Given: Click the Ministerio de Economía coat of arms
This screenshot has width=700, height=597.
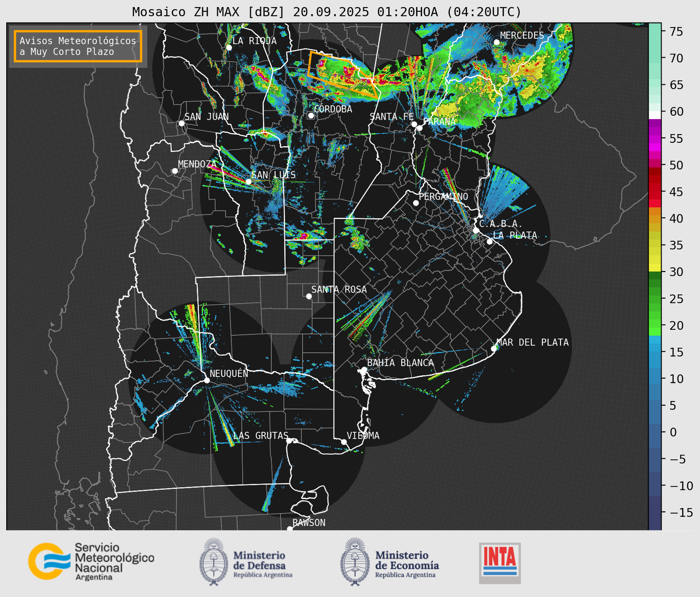Looking at the screenshot, I should 355,561.
